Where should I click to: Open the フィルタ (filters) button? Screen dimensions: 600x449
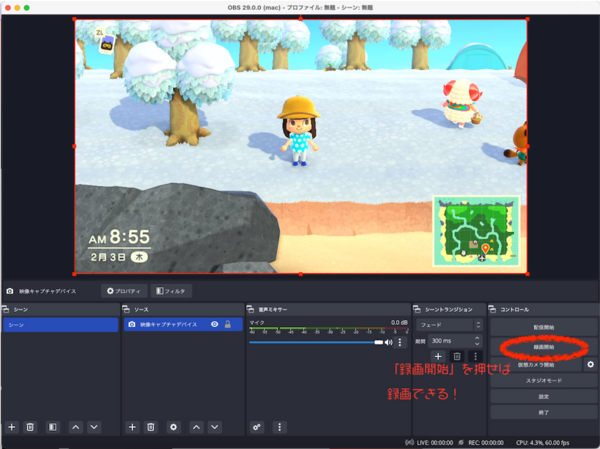click(171, 291)
